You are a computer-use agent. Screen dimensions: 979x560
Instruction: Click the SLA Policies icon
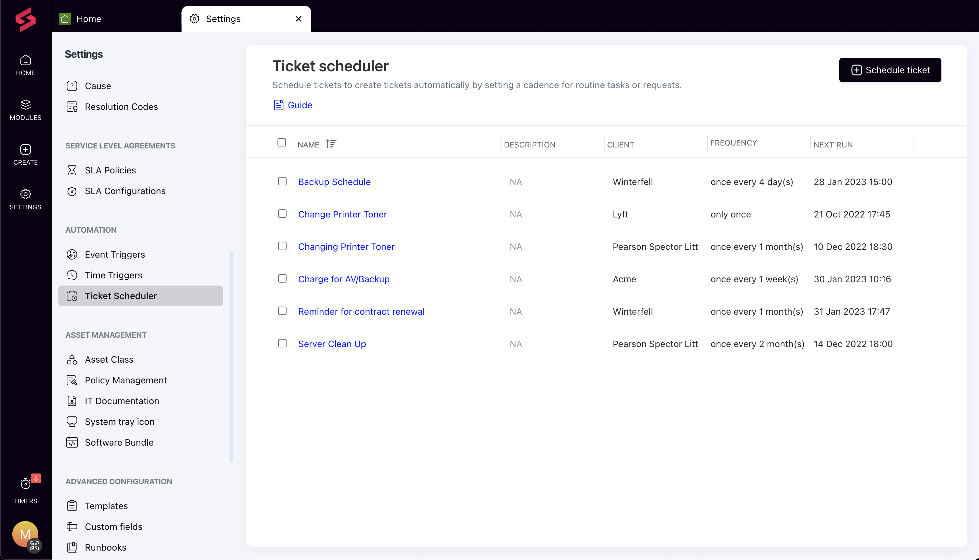(73, 170)
